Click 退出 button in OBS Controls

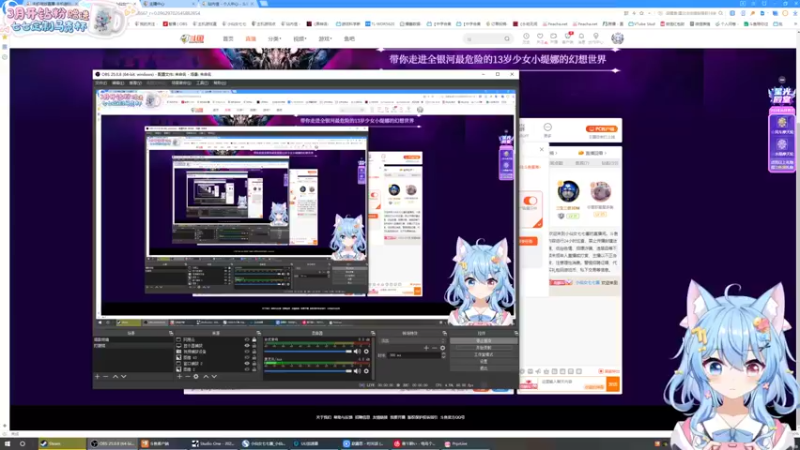pos(483,368)
